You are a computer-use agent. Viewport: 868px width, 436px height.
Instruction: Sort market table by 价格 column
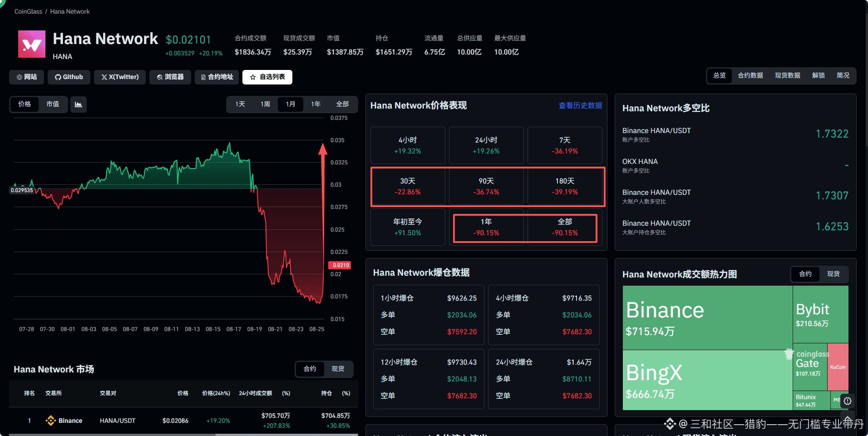(x=183, y=393)
